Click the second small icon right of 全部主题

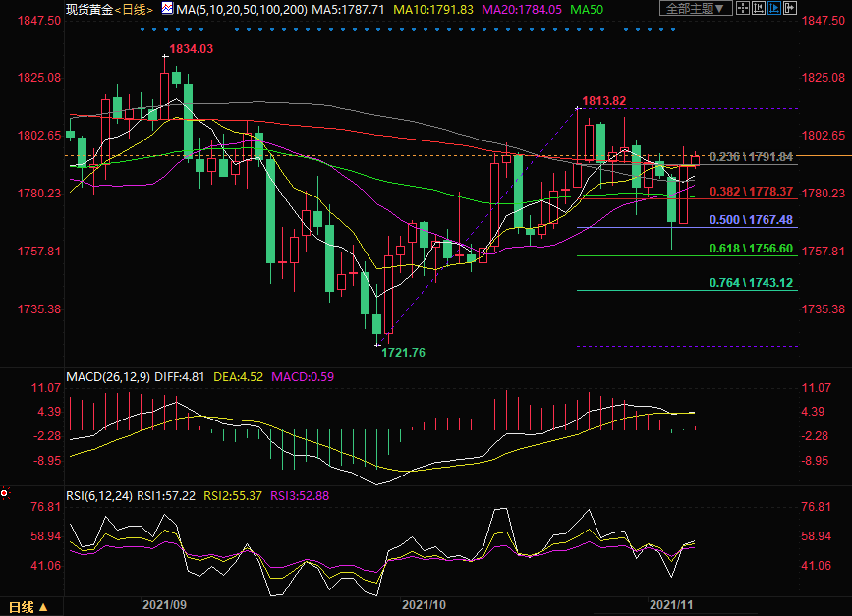(x=760, y=9)
